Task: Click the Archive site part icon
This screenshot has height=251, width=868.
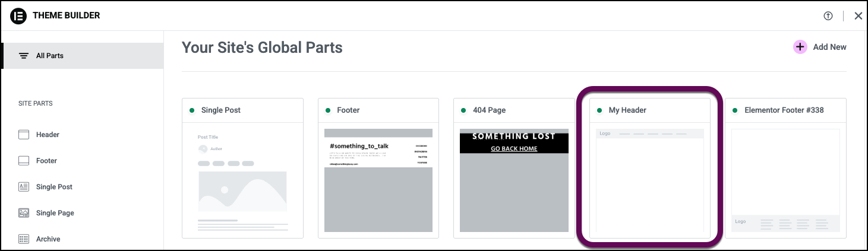Action: tap(24, 239)
